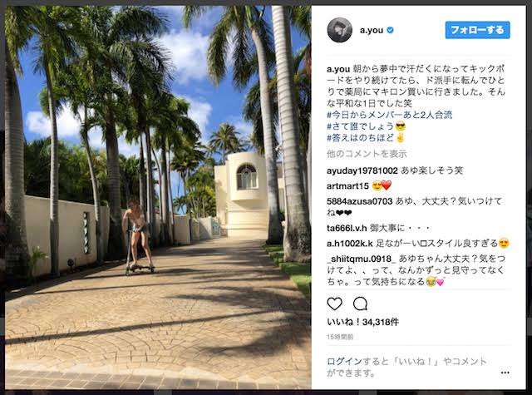Image resolution: width=532 pixels, height=395 pixels.
Task: Expand 他のコメントを表示 to show more comments
Action: (x=367, y=154)
